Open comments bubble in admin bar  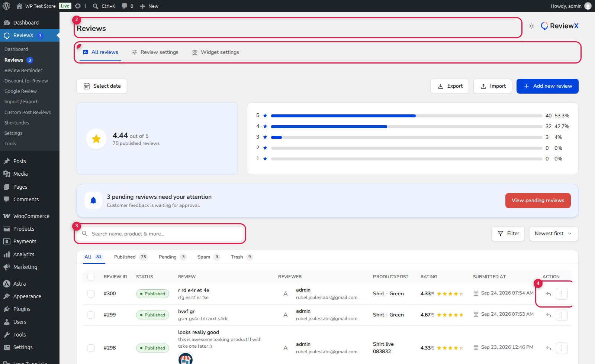pyautogui.click(x=127, y=6)
